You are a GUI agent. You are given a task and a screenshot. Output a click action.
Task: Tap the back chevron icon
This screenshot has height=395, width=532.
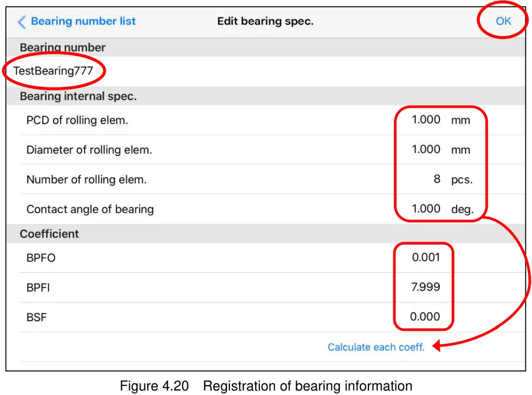point(22,22)
